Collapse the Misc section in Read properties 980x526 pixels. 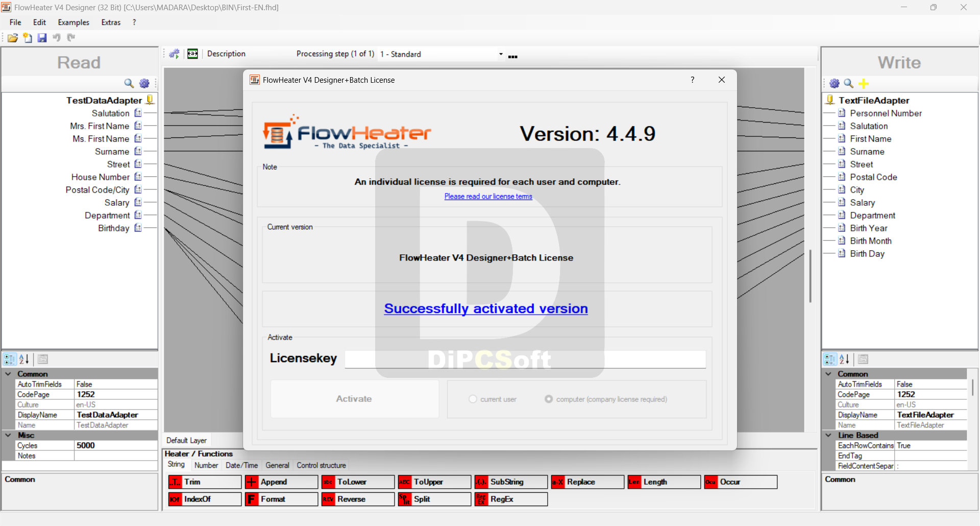(8, 435)
